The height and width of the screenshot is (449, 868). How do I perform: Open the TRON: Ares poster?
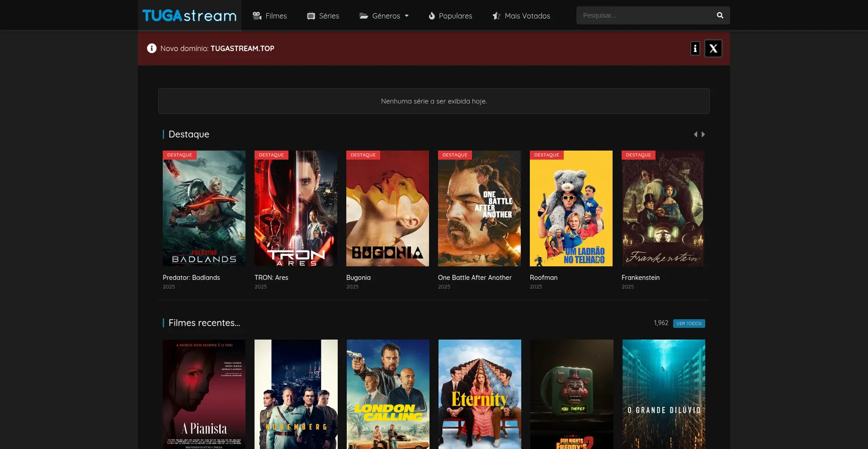click(296, 208)
